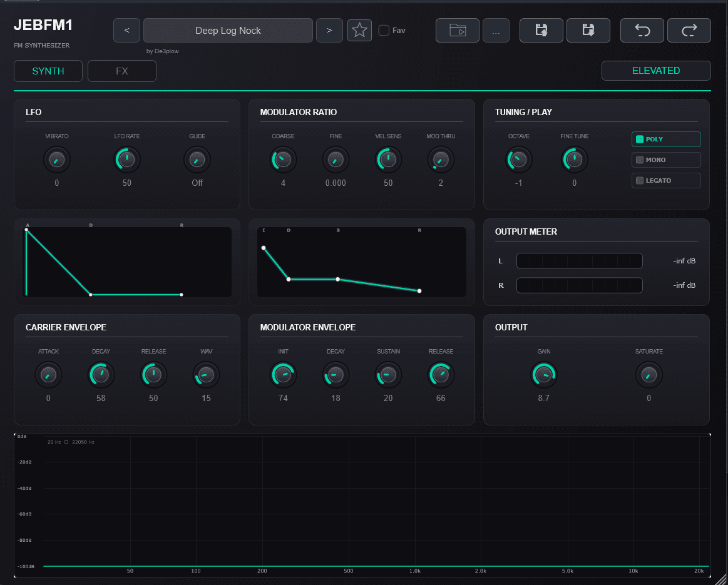Switch to the SYNTH tab
The image size is (728, 585).
[x=48, y=71]
